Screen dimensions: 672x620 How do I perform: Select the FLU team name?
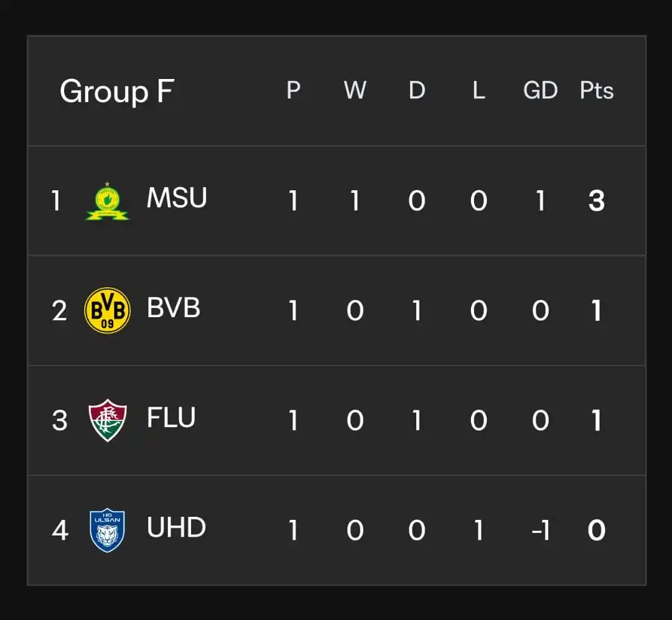click(170, 417)
